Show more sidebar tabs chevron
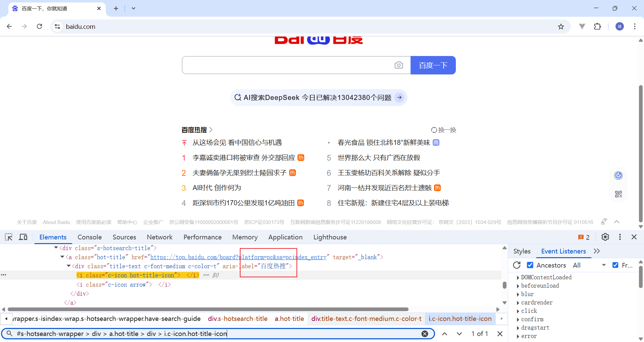 point(597,251)
